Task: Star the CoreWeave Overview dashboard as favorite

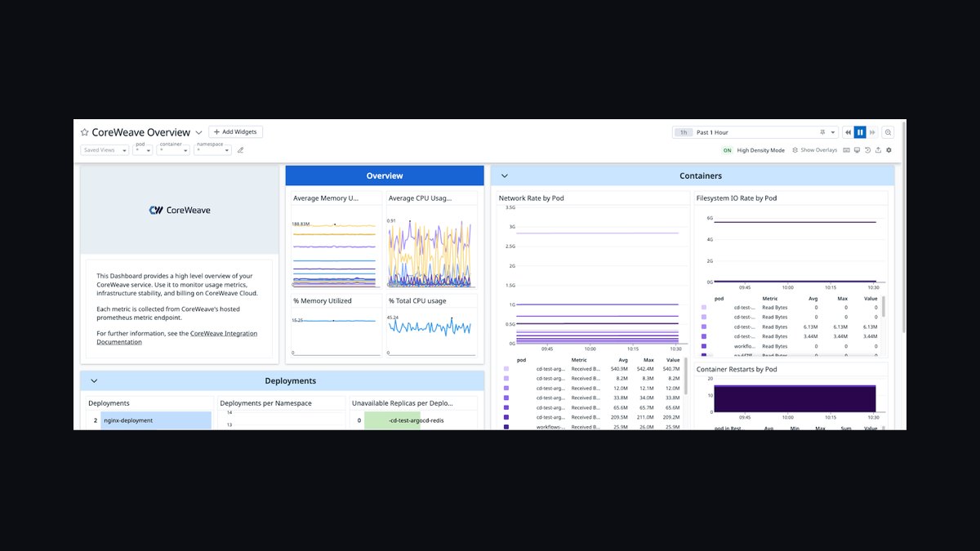Action: coord(84,132)
